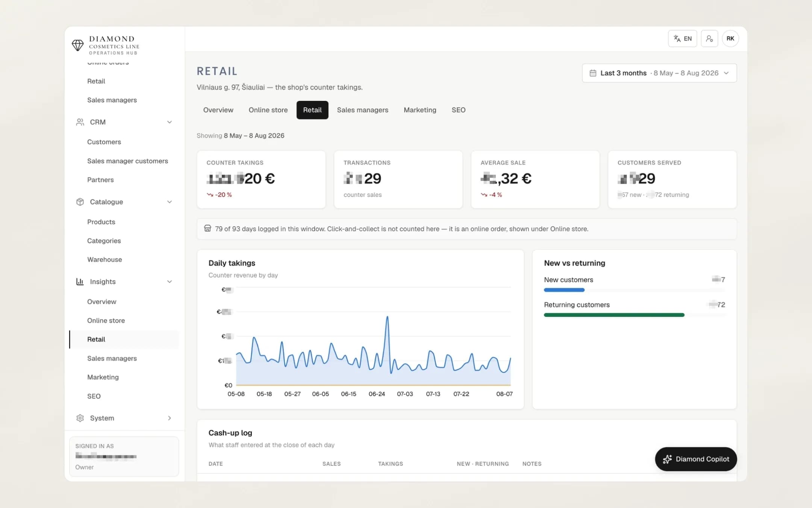Click the Counter Takings downward trend icon
This screenshot has height=508, width=812.
210,195
